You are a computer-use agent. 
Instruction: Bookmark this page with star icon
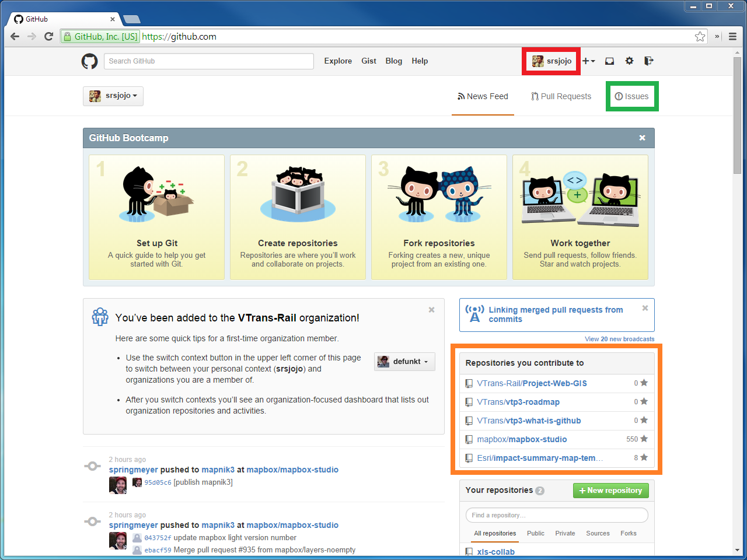pos(700,36)
